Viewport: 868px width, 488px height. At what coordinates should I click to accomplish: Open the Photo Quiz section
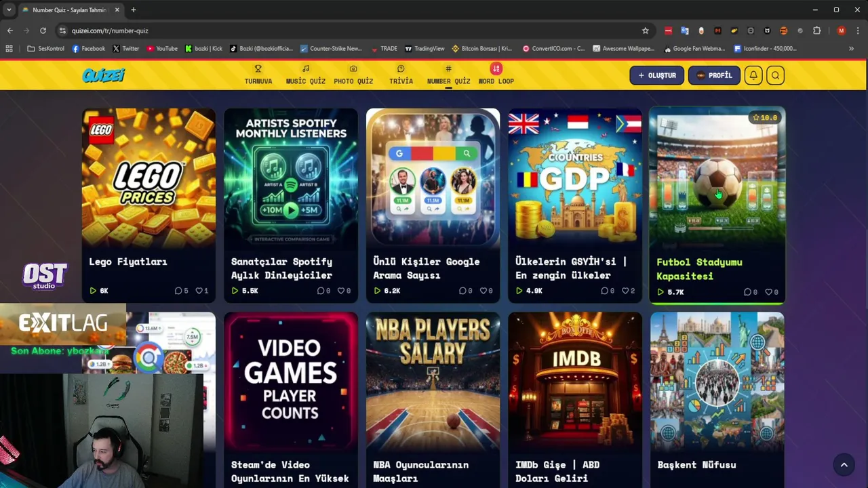pos(353,75)
